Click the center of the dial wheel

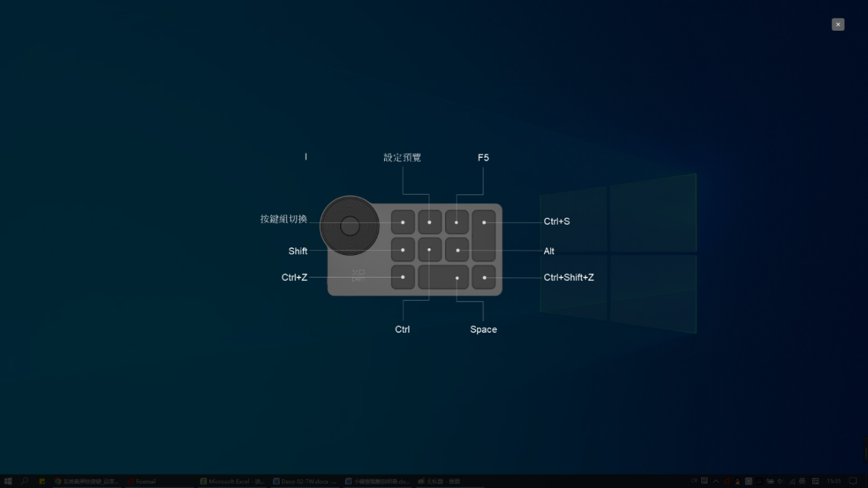click(350, 226)
